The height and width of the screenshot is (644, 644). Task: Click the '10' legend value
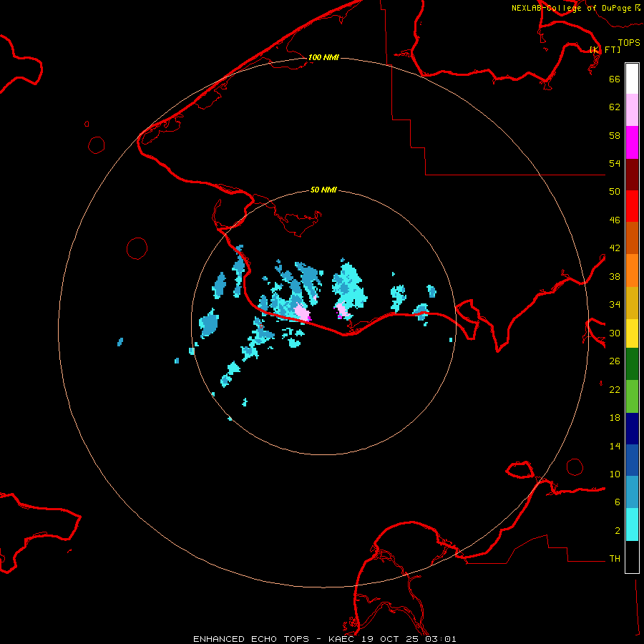pos(615,474)
